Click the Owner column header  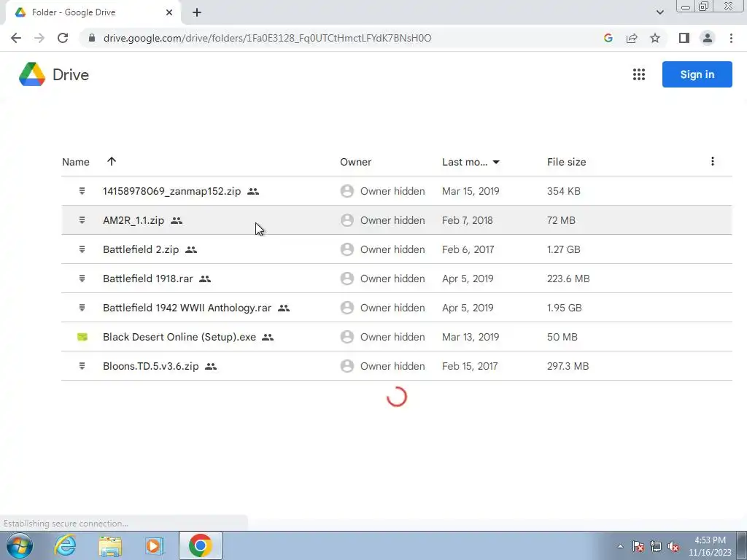point(355,162)
